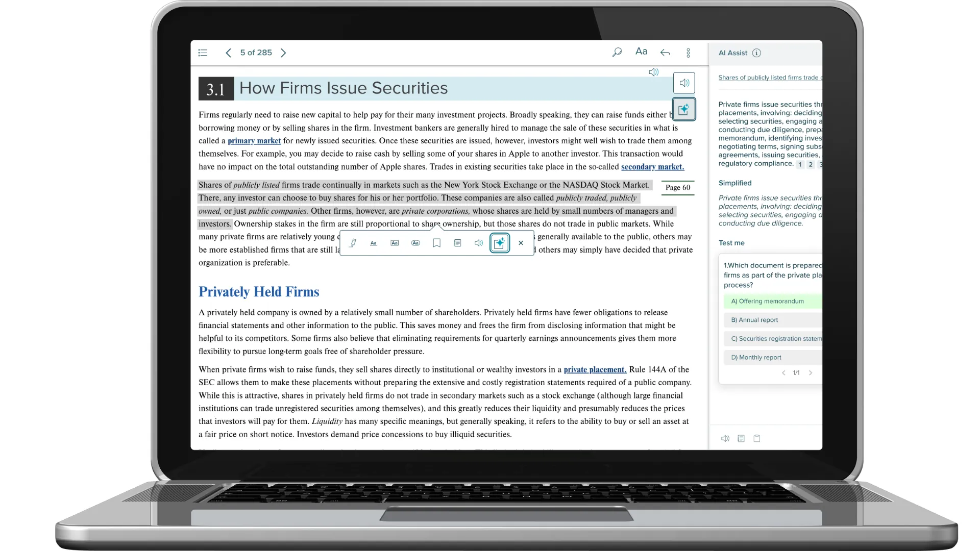Click the highlighter tool icon
This screenshot has width=980, height=551.
click(353, 243)
